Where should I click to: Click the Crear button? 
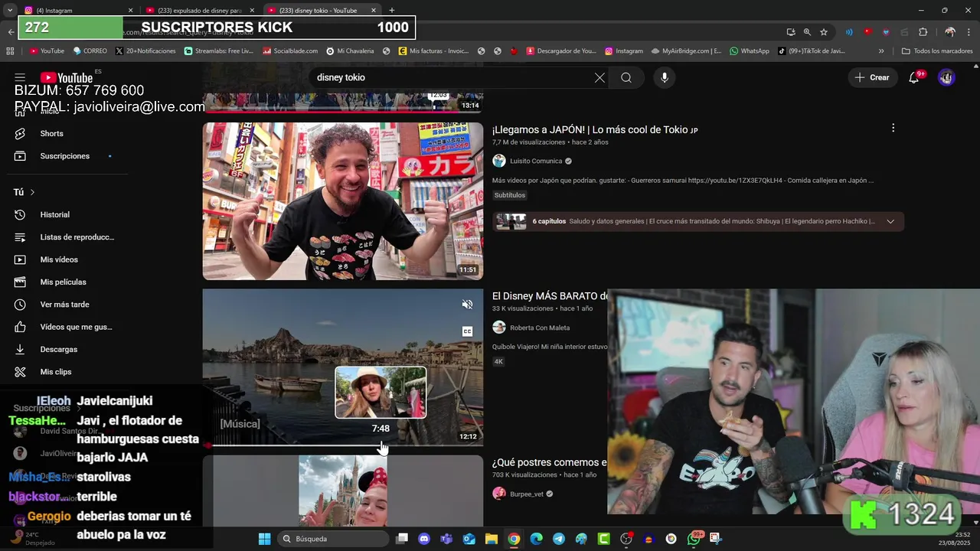click(873, 77)
